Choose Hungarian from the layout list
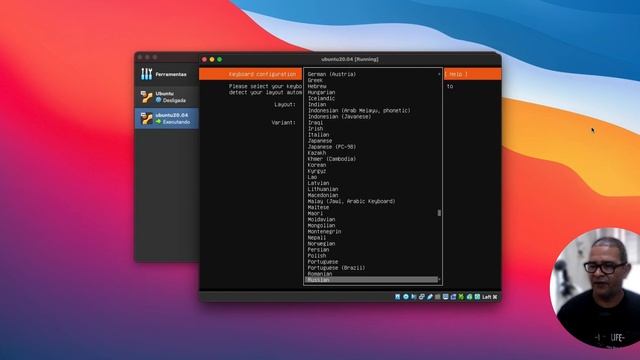Viewport: 640px width, 360px height. pos(321,93)
